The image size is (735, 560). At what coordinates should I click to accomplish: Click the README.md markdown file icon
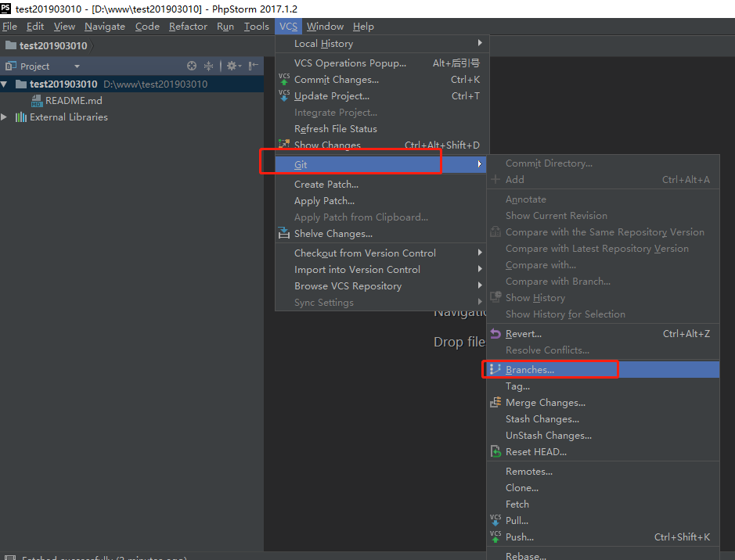[x=37, y=101]
